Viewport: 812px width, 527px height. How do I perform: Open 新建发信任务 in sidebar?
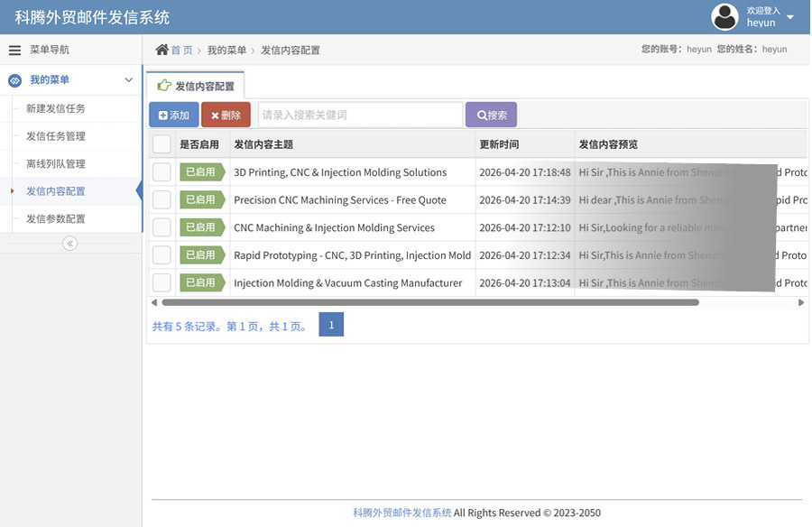tap(56, 108)
